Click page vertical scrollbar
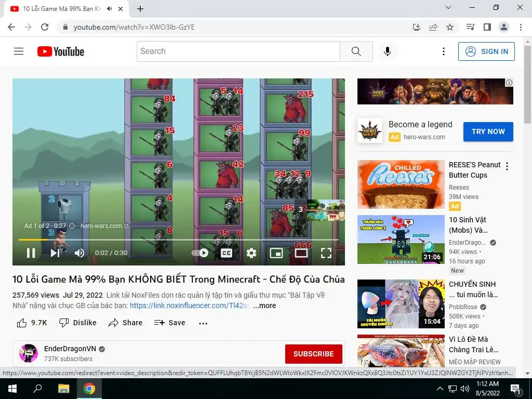The width and height of the screenshot is (532, 399). (528, 85)
